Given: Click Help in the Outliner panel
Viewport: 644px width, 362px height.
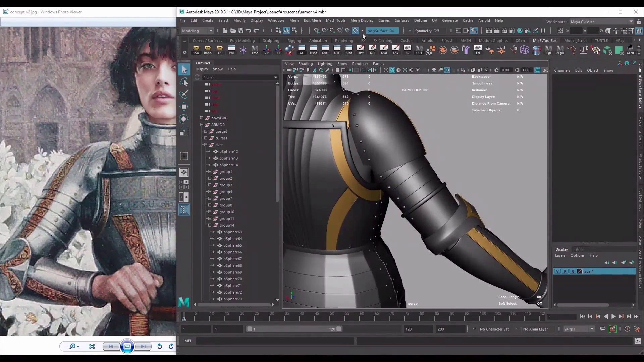Looking at the screenshot, I should coord(231,69).
